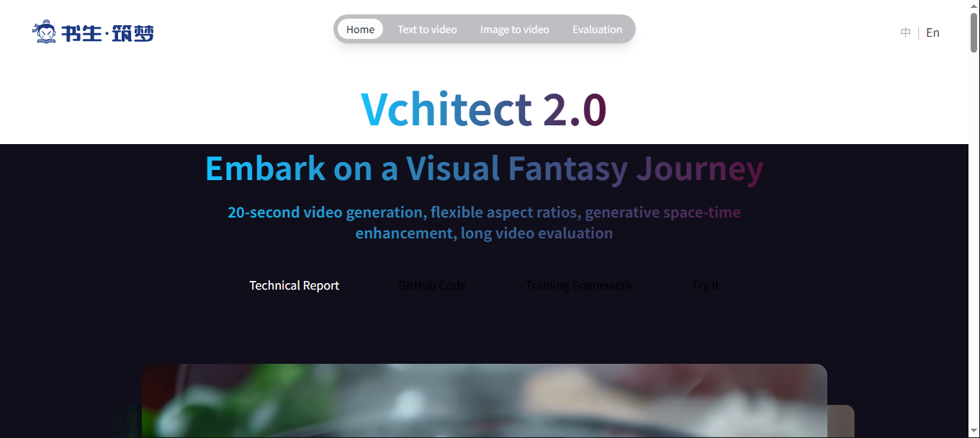This screenshot has height=438, width=980.
Task: Switch to the Evaluation tab
Action: tap(597, 30)
